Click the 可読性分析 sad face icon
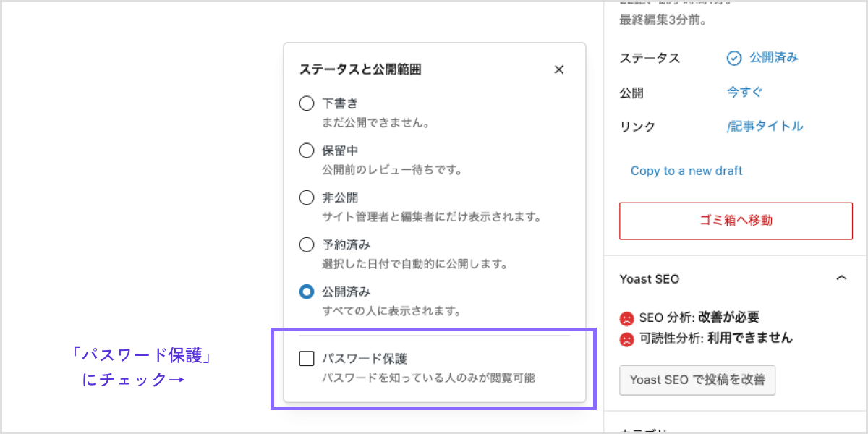The height and width of the screenshot is (434, 868). coord(626,339)
